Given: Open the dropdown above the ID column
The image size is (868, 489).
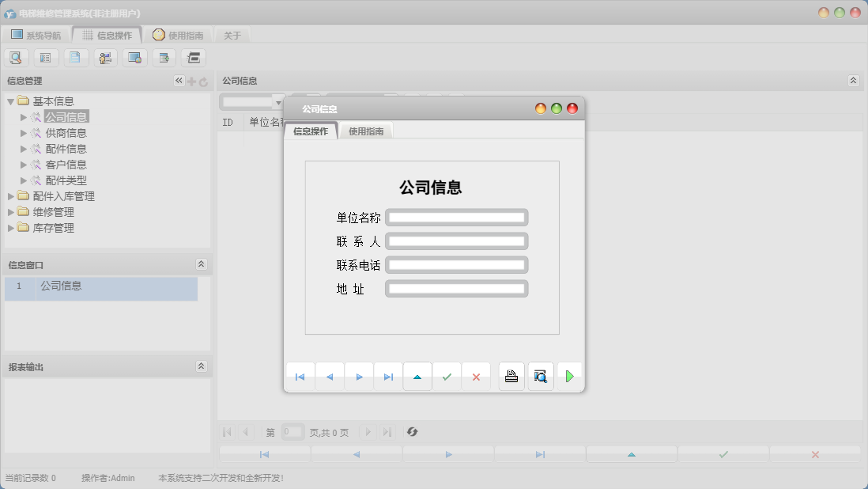Looking at the screenshot, I should (279, 101).
